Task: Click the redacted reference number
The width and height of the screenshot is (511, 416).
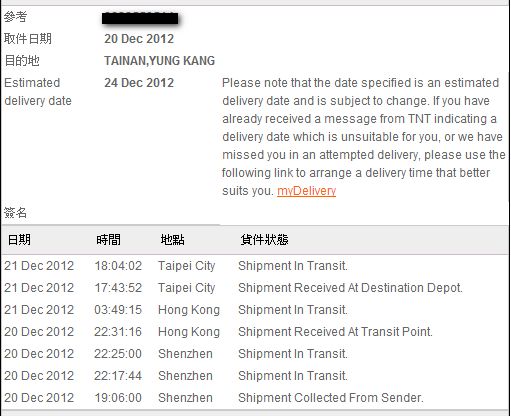Action: click(140, 18)
